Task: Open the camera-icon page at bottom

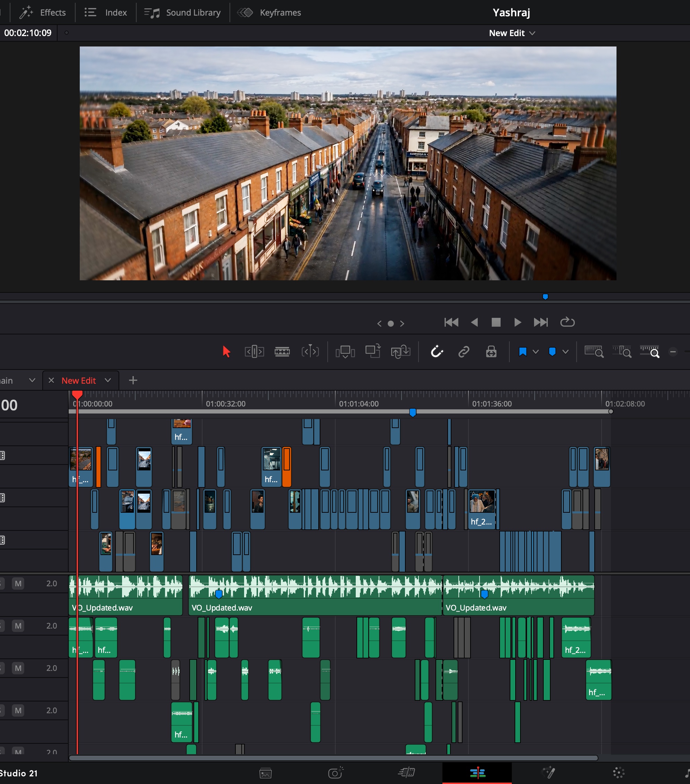Action: click(x=335, y=773)
